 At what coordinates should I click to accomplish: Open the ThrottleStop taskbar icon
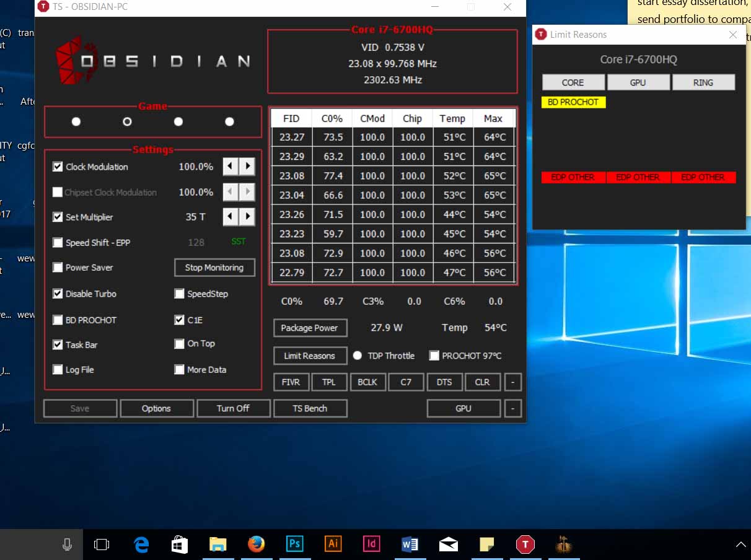[x=525, y=544]
